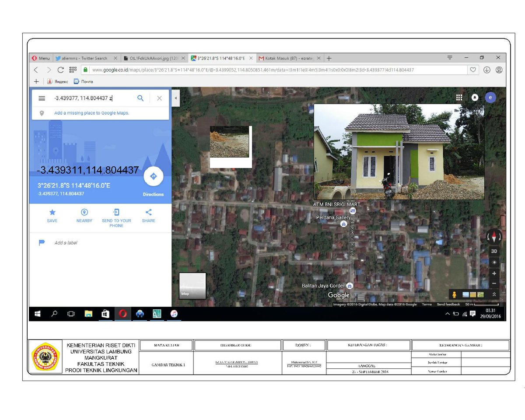Screen dimensions: 525x420
Task: Open File Explorer from taskbar
Action: [x=88, y=314]
